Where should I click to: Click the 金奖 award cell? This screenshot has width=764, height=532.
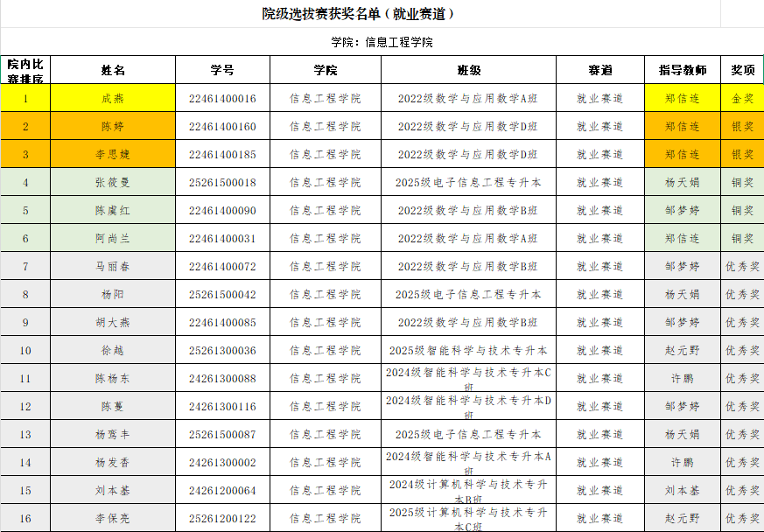(x=742, y=98)
